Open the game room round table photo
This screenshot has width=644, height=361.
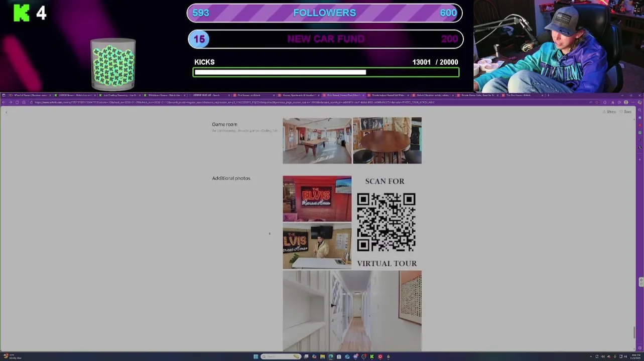[x=387, y=140]
